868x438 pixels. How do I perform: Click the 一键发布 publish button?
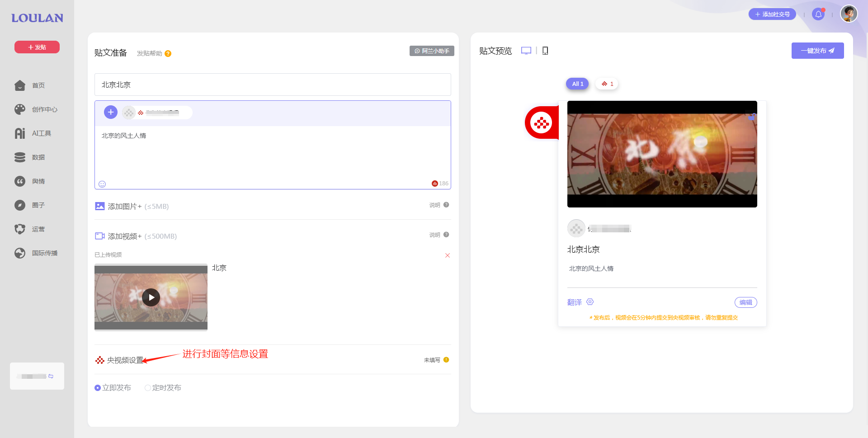[817, 51]
